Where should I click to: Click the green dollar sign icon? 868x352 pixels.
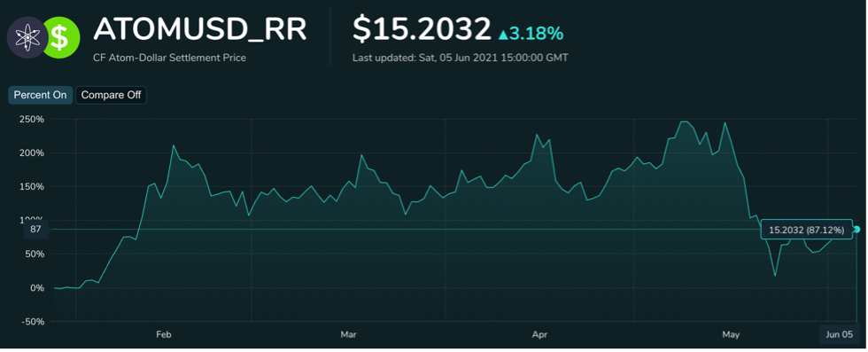coord(61,38)
